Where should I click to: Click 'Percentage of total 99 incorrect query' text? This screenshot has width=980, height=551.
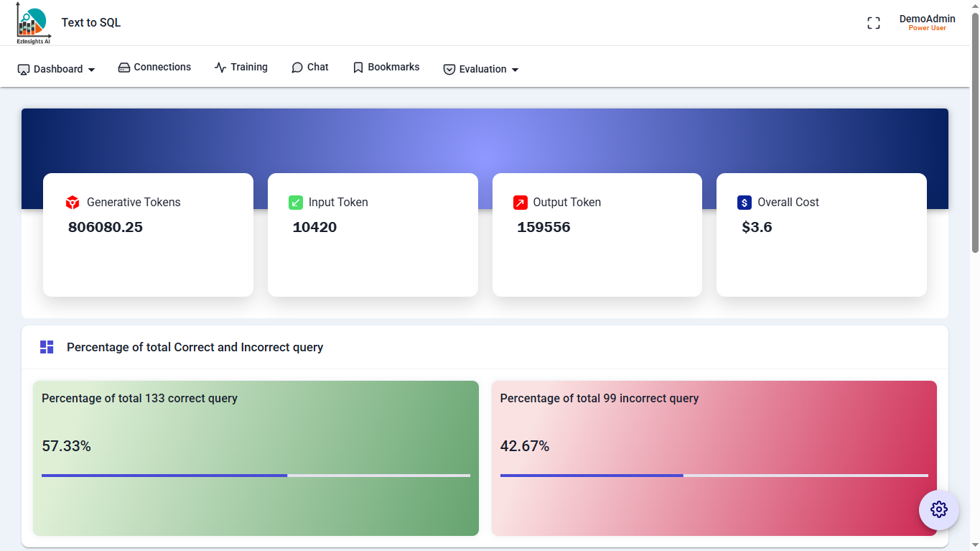click(x=599, y=399)
